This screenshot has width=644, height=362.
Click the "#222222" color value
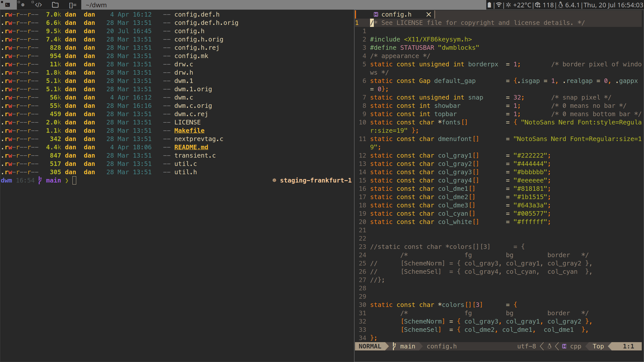tap(530, 155)
